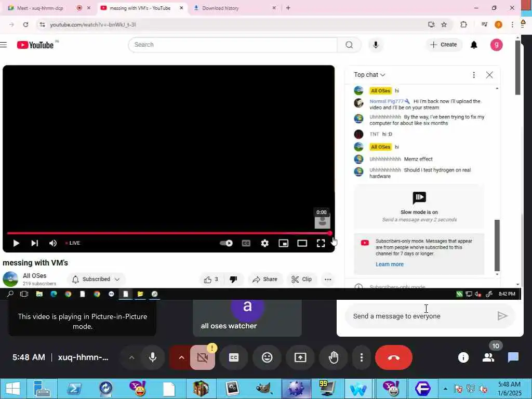Open GIMP from the taskbar

[x=264, y=389]
